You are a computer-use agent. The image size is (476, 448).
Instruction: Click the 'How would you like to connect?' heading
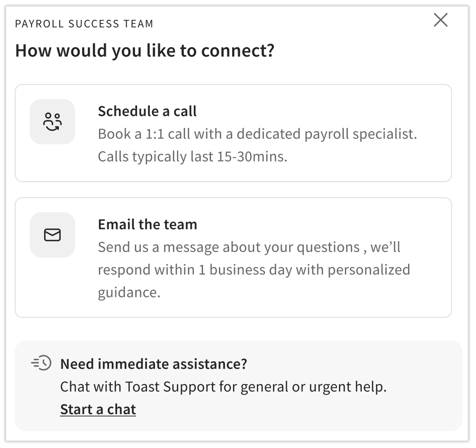click(145, 51)
